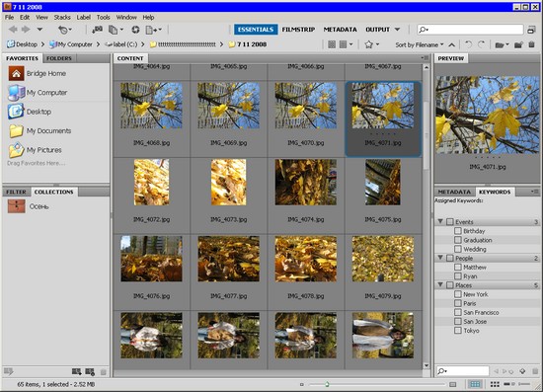
Task: Toggle ascending sort order arrow
Action: click(x=451, y=44)
